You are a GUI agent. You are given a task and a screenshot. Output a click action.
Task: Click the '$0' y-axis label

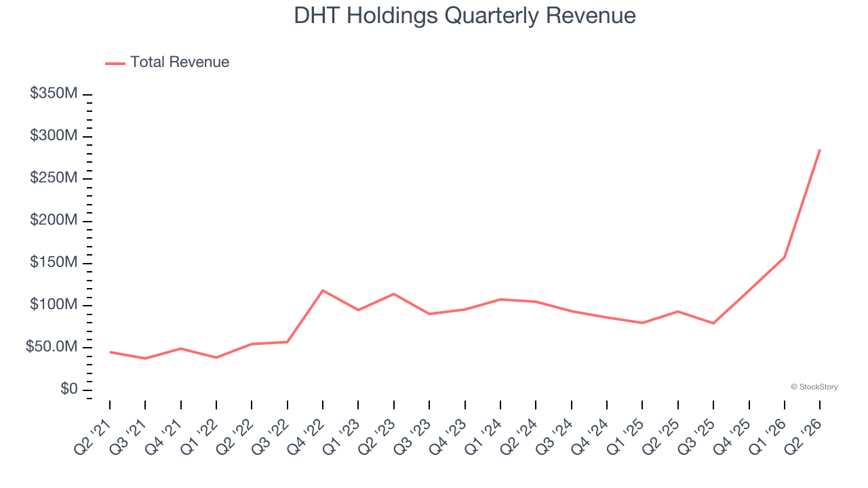tap(68, 390)
